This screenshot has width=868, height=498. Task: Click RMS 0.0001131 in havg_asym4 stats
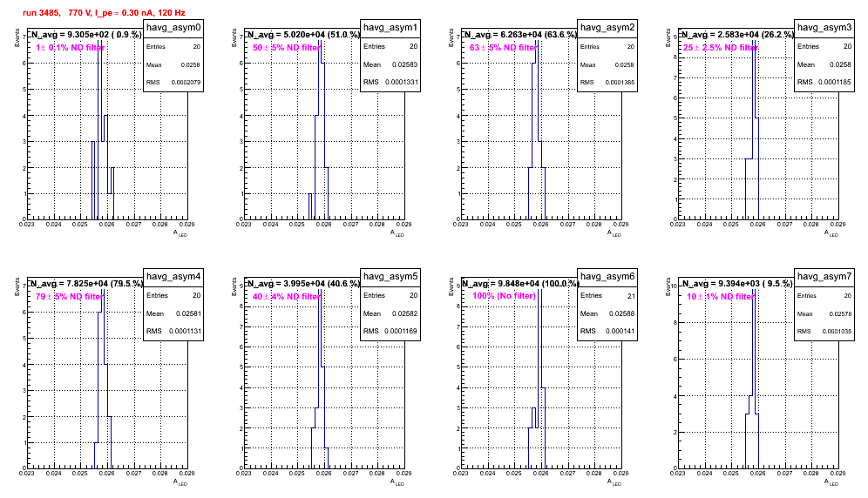point(173,331)
